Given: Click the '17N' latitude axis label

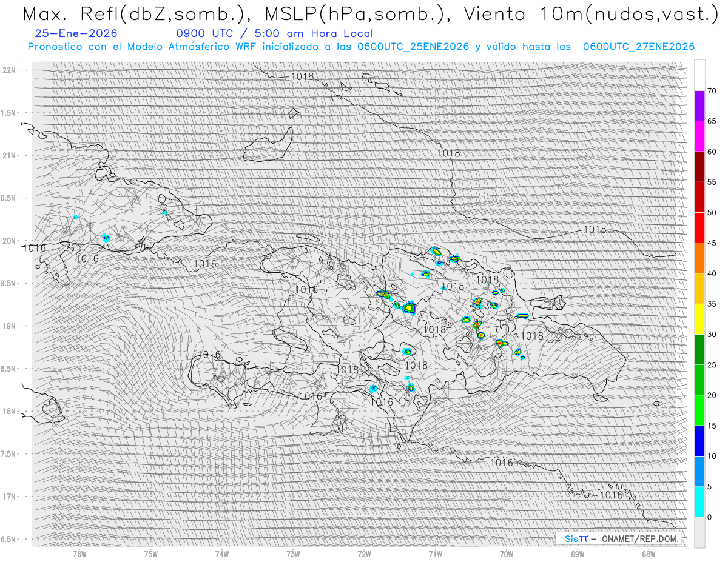Looking at the screenshot, I should tap(9, 497).
